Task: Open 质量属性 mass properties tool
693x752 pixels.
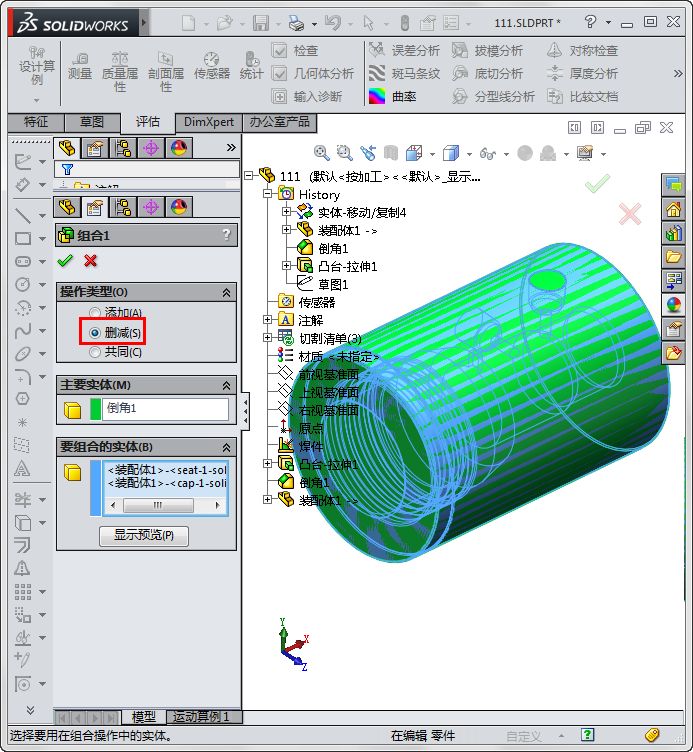Action: pyautogui.click(x=120, y=64)
